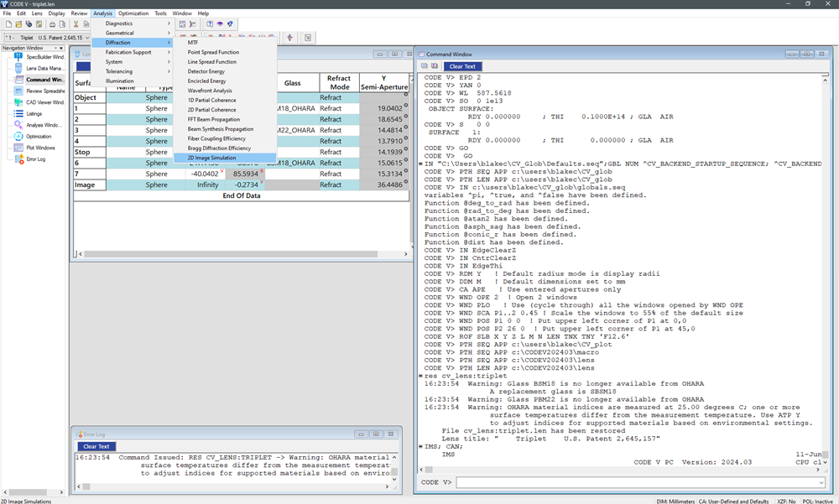Click POL: Inactive in the status bar
839x504 pixels.
(817, 501)
